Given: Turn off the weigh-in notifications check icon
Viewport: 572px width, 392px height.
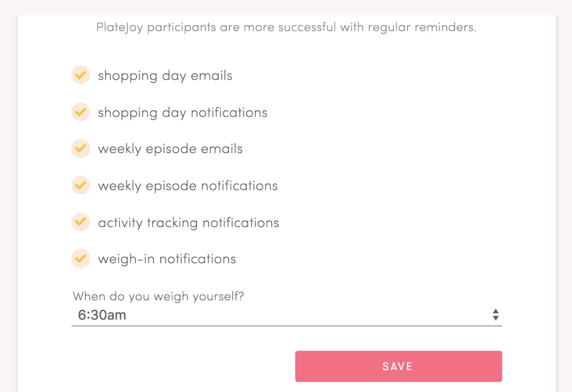Looking at the screenshot, I should click(81, 258).
